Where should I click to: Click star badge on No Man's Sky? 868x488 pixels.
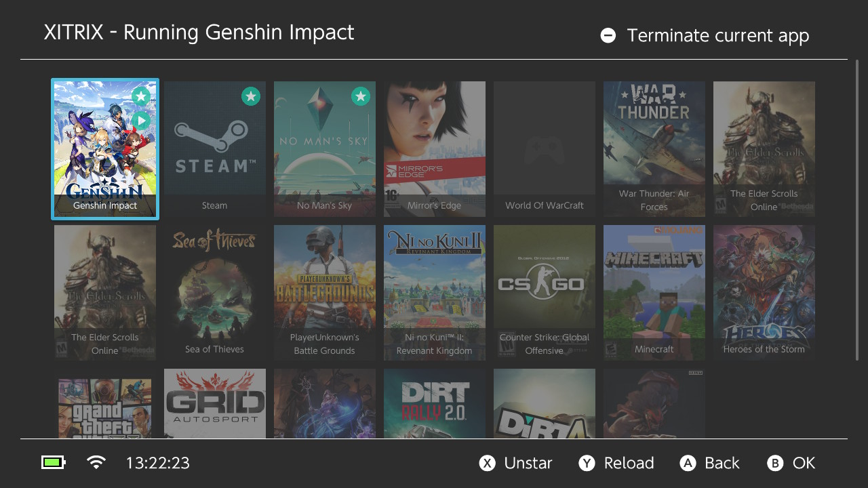[361, 97]
